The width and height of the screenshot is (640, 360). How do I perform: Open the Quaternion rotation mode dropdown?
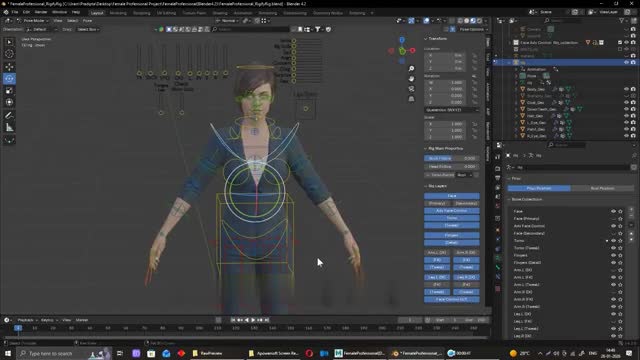coord(451,110)
